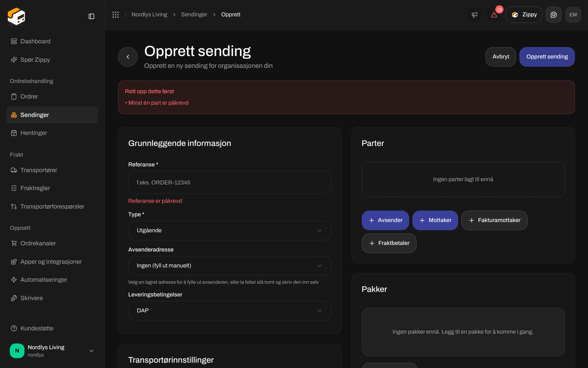Focus the Referanse input field
This screenshot has height=368, width=588.
230,182
